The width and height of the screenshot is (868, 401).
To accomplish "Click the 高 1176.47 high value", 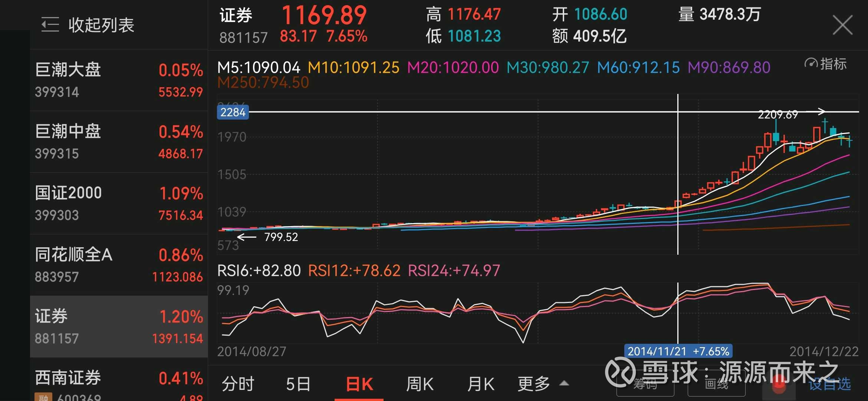I will pos(463,14).
